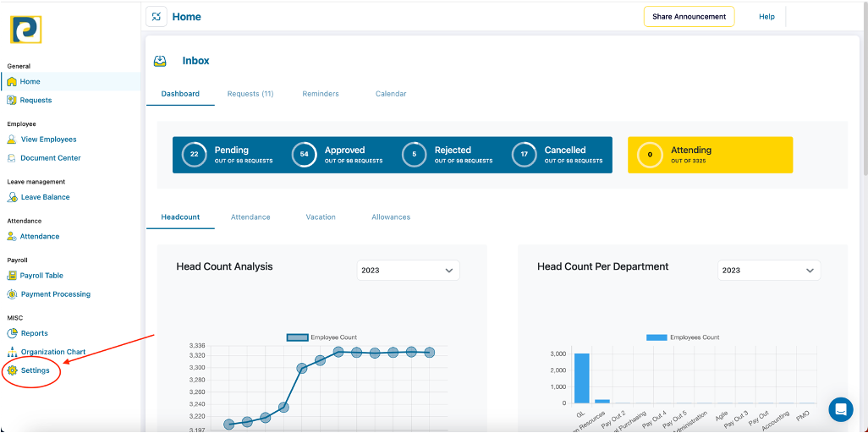Click the Share Announcement button
The width and height of the screenshot is (868, 433).
(x=689, y=17)
